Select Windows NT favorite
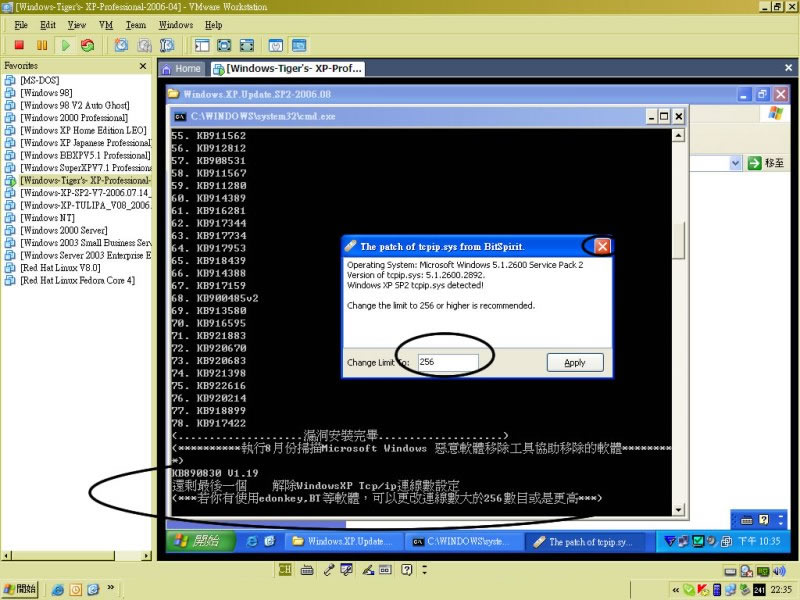 coord(47,218)
